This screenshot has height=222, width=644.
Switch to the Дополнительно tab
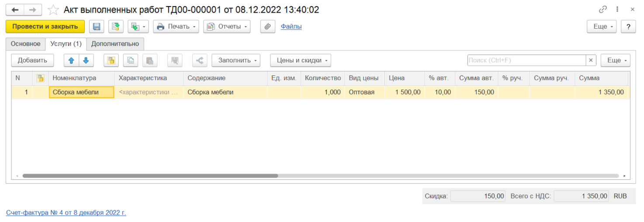tap(115, 44)
